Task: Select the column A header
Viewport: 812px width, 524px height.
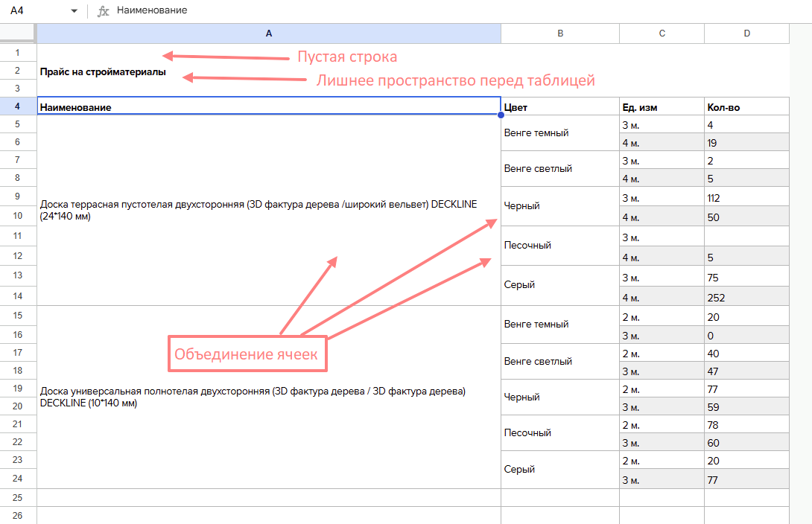Action: 268,33
